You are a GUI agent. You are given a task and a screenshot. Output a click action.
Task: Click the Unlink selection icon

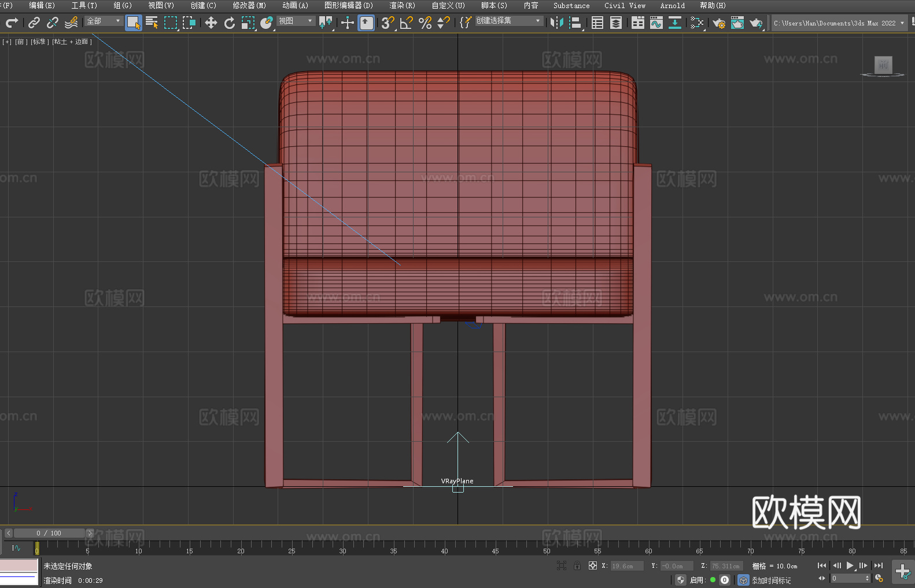(x=53, y=23)
